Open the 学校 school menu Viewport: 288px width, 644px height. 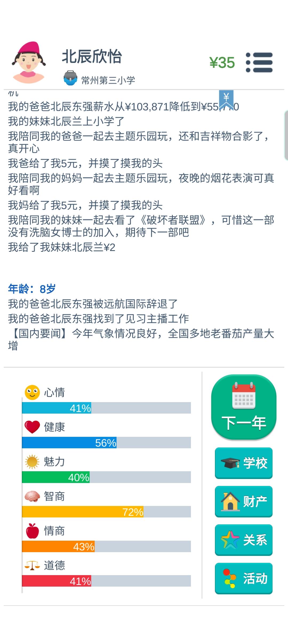tap(244, 463)
